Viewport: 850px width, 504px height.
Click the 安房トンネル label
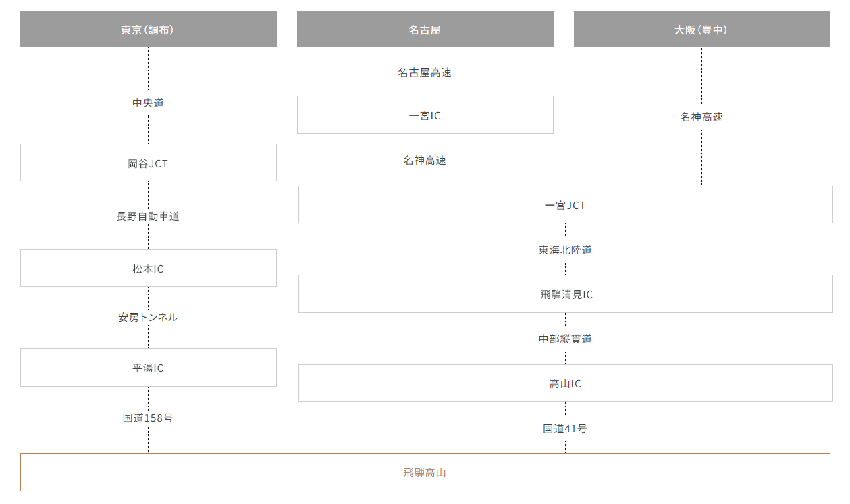tap(148, 317)
